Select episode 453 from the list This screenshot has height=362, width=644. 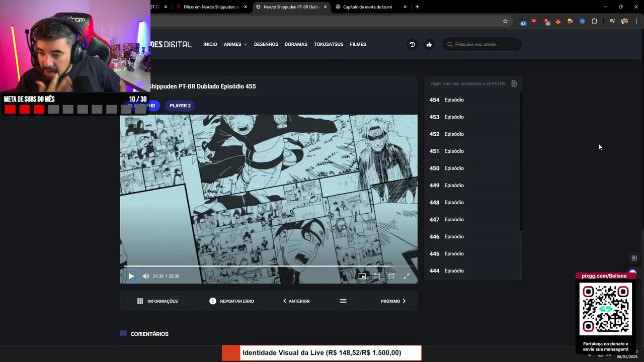472,117
